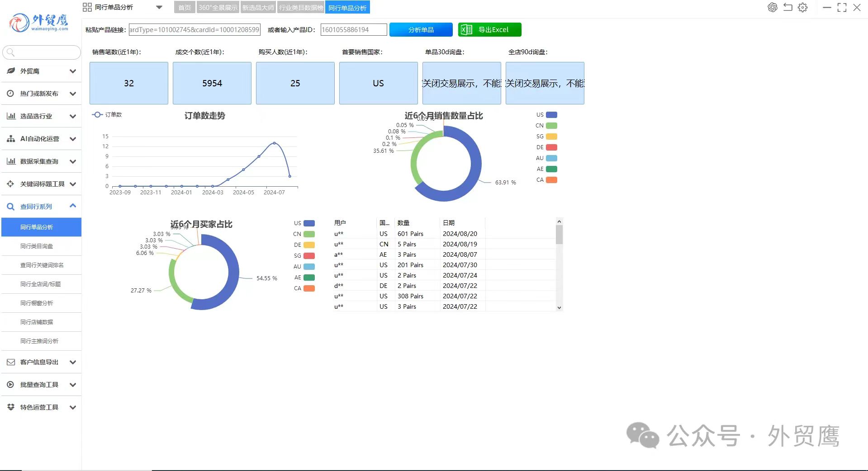Click the clock icon beside 热门或新发布
The width and height of the screenshot is (868, 471).
[11, 94]
